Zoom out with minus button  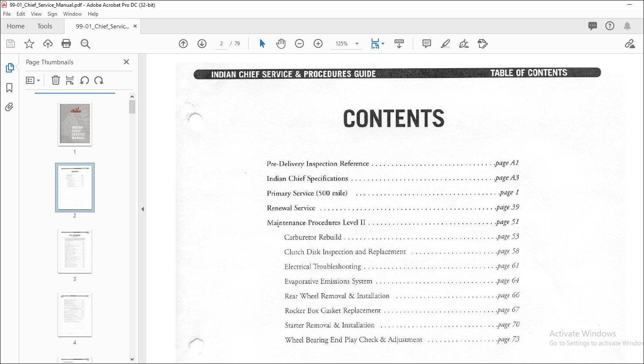tap(300, 44)
